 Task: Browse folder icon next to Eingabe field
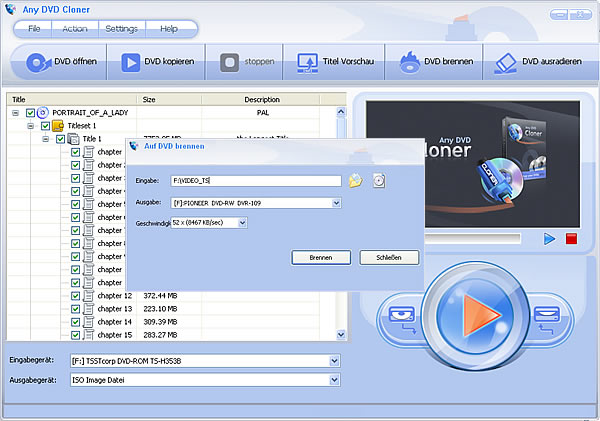355,180
